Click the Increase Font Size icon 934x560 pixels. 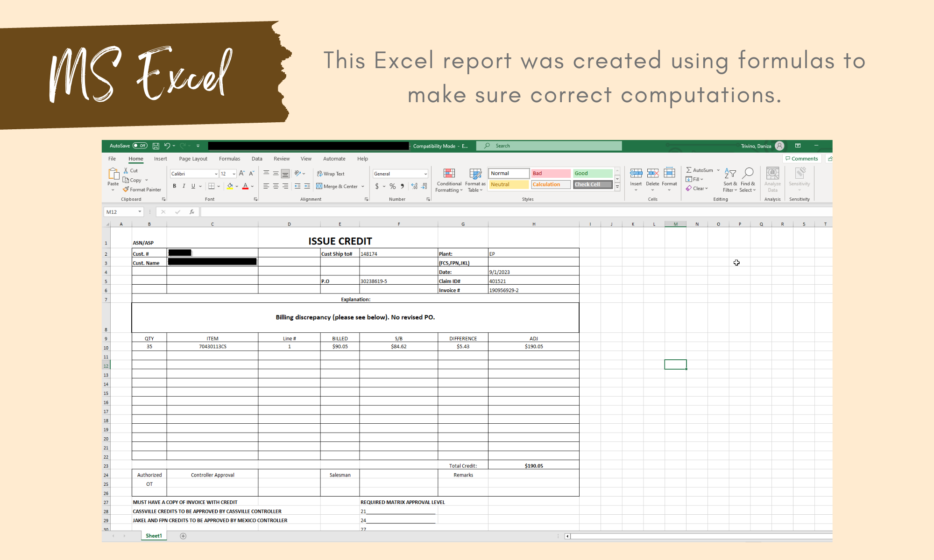pos(242,174)
